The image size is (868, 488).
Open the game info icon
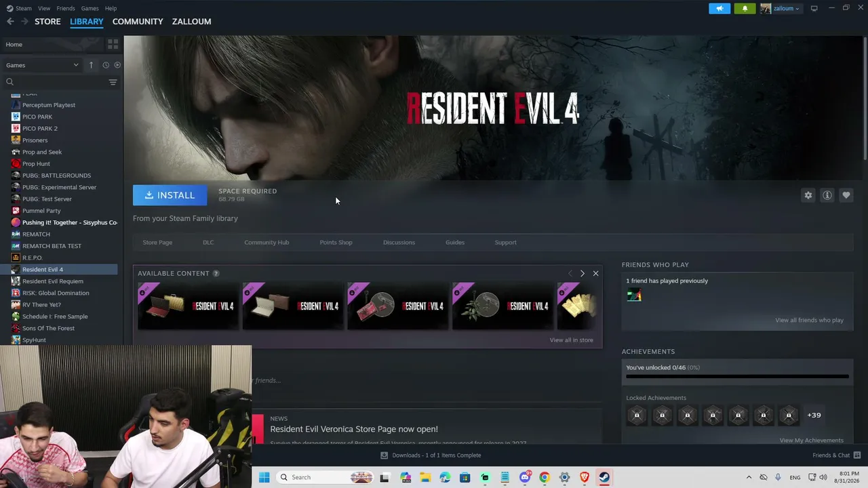[x=827, y=195]
